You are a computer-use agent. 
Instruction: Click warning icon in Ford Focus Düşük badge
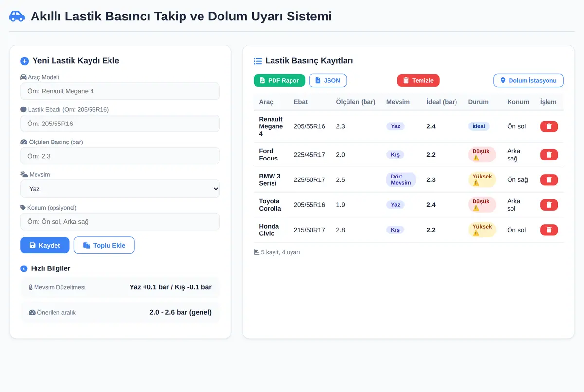click(476, 158)
